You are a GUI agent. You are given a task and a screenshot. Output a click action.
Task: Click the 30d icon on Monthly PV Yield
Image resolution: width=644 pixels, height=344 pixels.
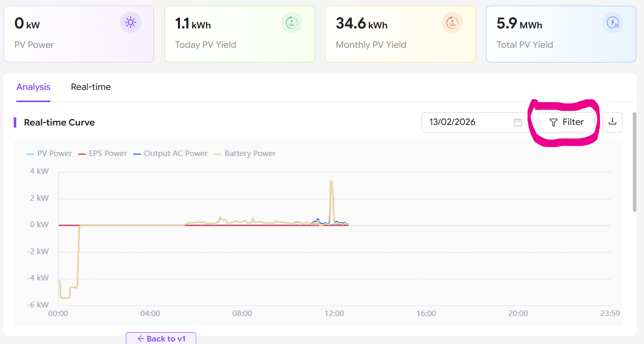452,23
